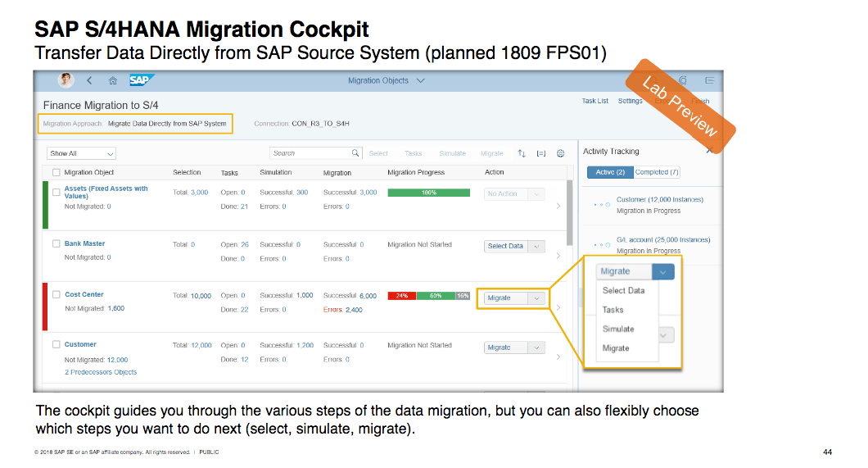This screenshot has height=468, width=868.
Task: Click the Cost Center Total 10,000 value
Action: [201, 296]
